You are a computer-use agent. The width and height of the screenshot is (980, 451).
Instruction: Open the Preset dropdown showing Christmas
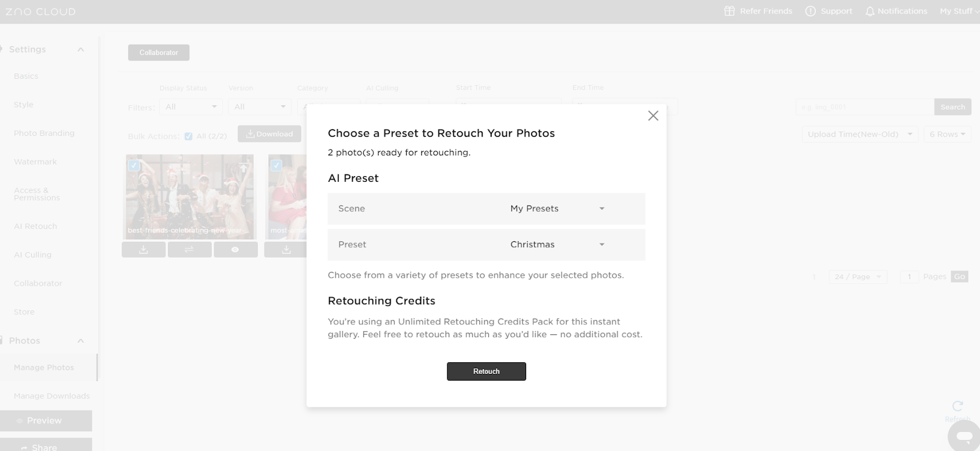[x=557, y=244]
